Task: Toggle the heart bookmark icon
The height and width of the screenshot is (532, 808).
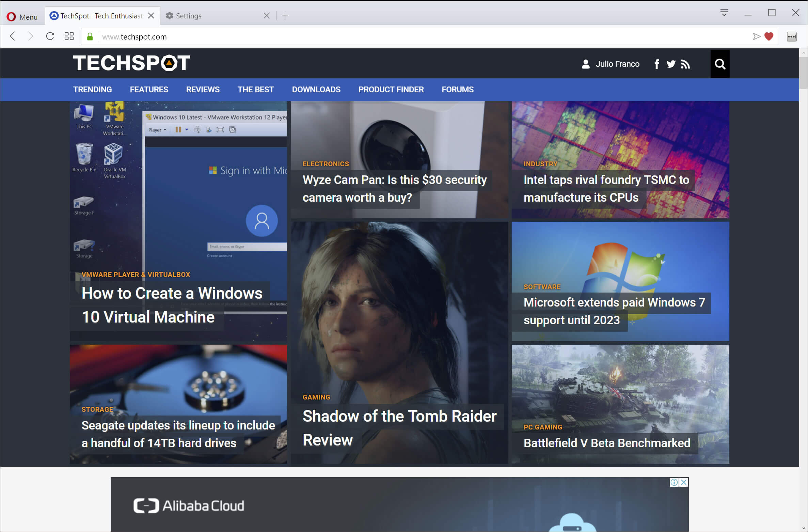Action: pyautogui.click(x=769, y=36)
